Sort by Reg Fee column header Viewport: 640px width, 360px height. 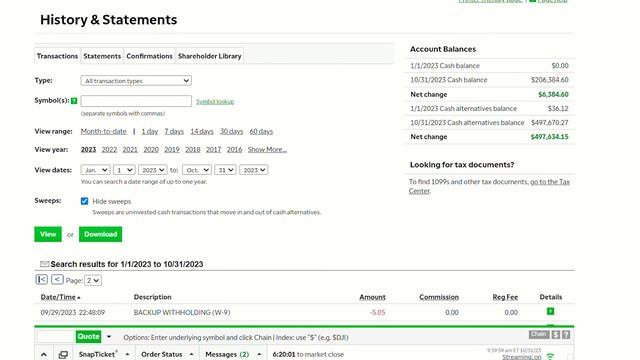(x=505, y=297)
